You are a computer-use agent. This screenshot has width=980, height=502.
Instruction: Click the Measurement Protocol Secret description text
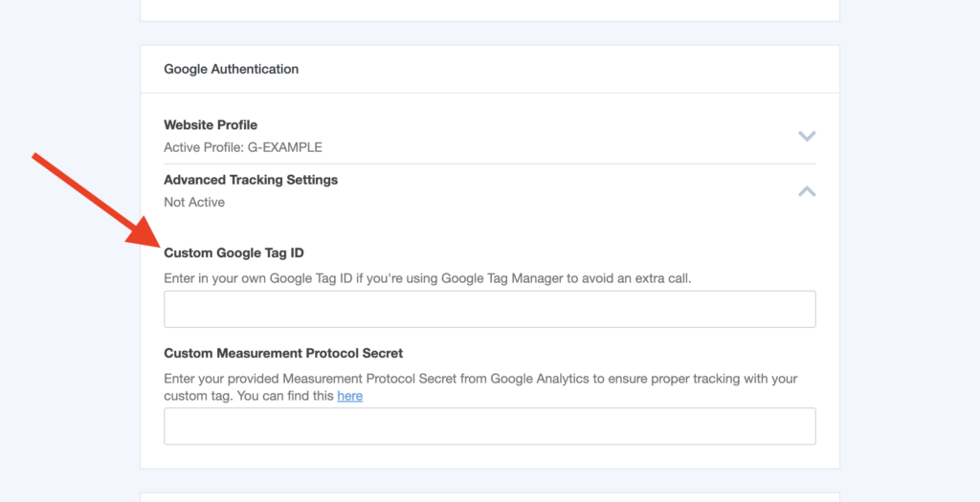[479, 380]
